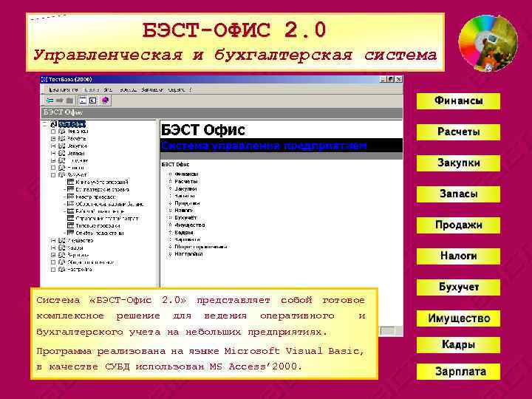Select the highlighted БЭСТ Офис root node
Viewport: 532px width, 399px height.
pyautogui.click(x=72, y=124)
